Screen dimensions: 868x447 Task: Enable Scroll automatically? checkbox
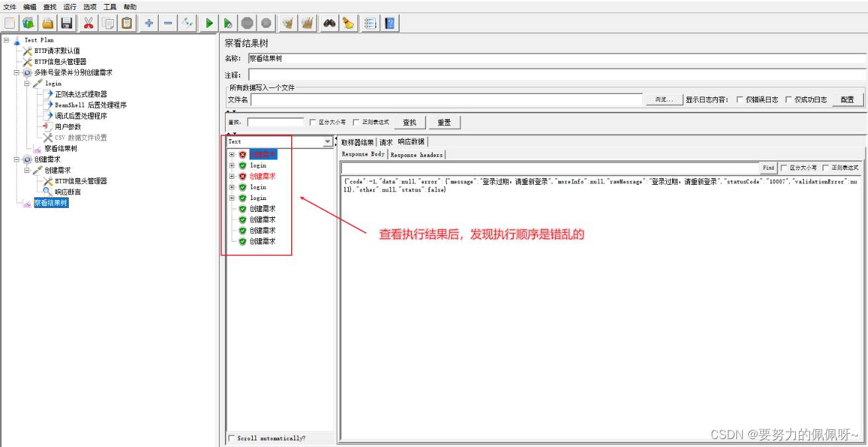coord(232,438)
